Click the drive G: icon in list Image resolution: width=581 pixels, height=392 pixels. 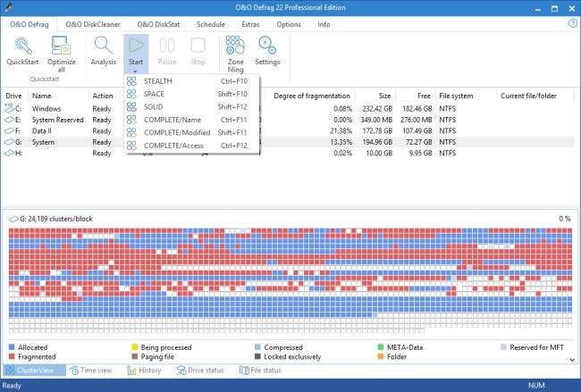9,142
